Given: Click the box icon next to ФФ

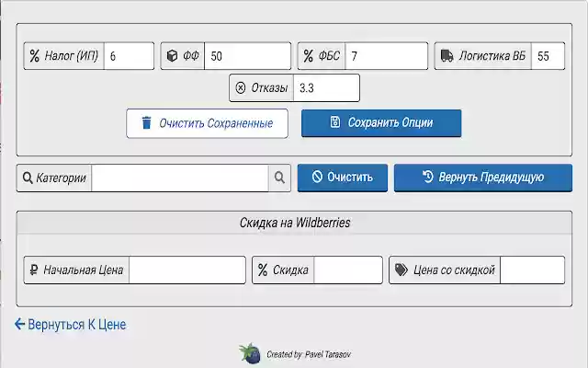Looking at the screenshot, I should pos(172,55).
